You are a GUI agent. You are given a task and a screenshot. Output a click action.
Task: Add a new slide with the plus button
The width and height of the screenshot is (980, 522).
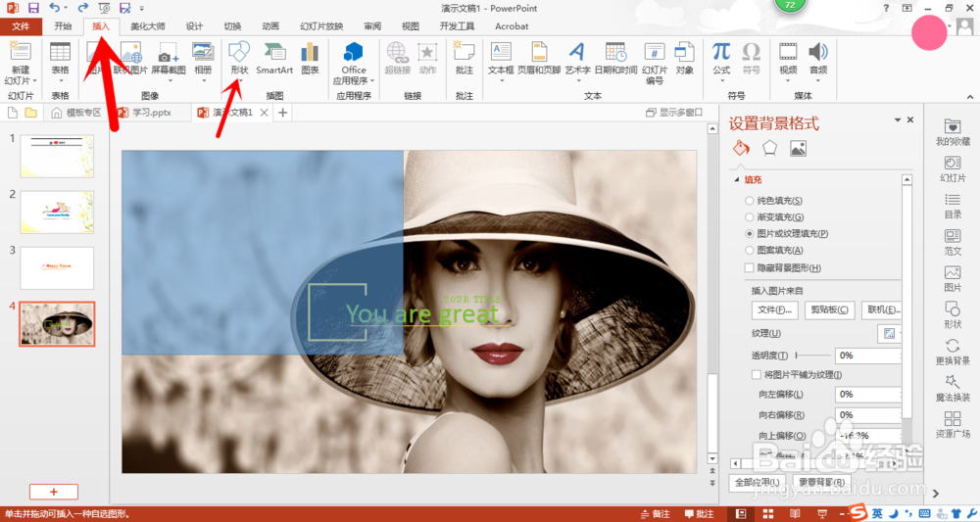pyautogui.click(x=54, y=492)
